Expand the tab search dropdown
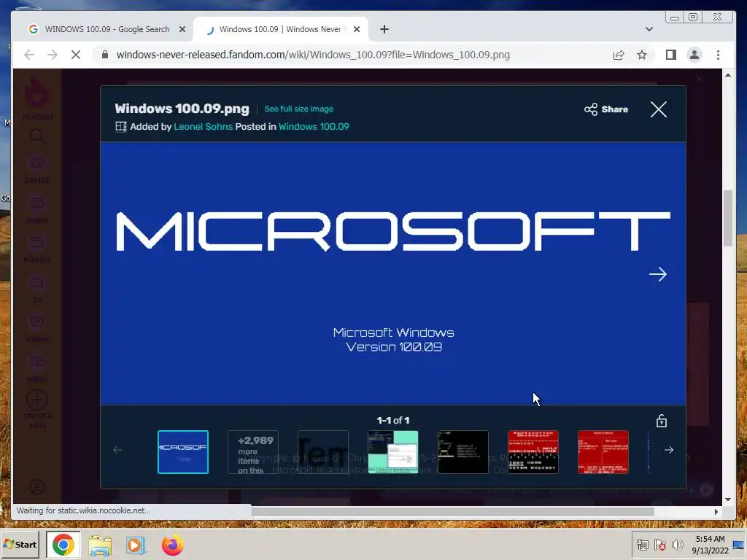This screenshot has height=560, width=747. tap(649, 29)
